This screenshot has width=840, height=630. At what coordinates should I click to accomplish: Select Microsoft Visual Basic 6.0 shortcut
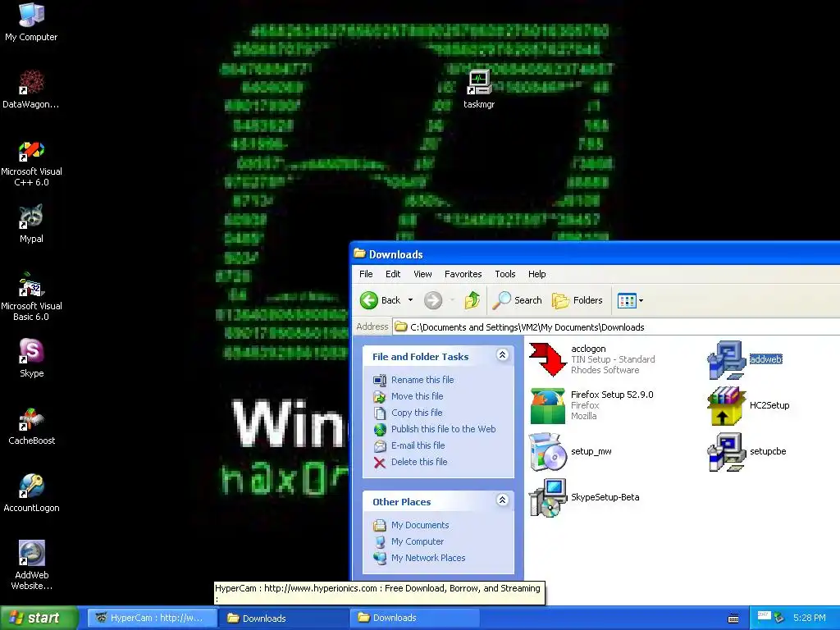[x=32, y=297]
